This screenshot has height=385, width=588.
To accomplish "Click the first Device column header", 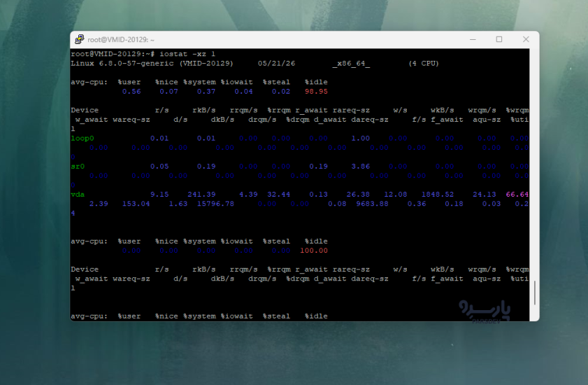I will tap(85, 111).
